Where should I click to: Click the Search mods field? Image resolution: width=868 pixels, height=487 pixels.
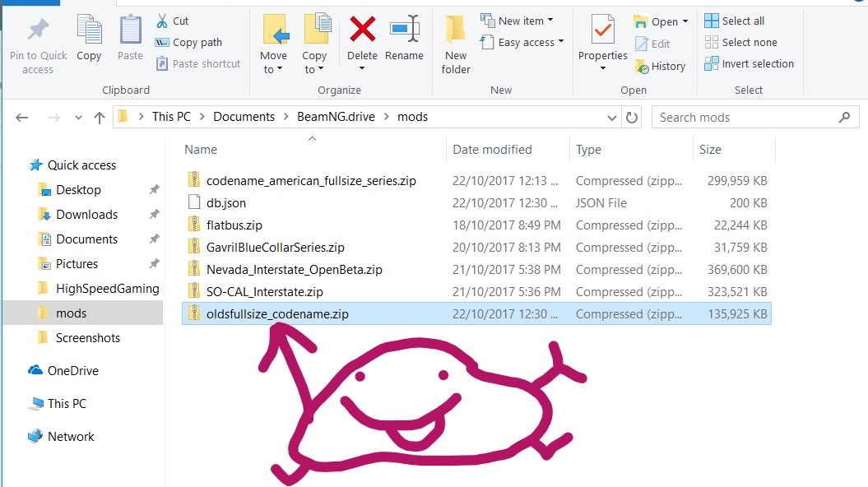click(755, 118)
